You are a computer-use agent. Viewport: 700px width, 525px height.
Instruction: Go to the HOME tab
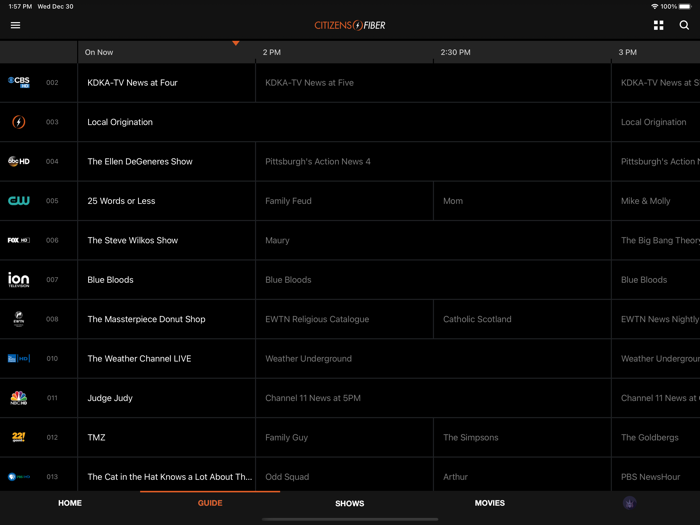click(x=70, y=503)
